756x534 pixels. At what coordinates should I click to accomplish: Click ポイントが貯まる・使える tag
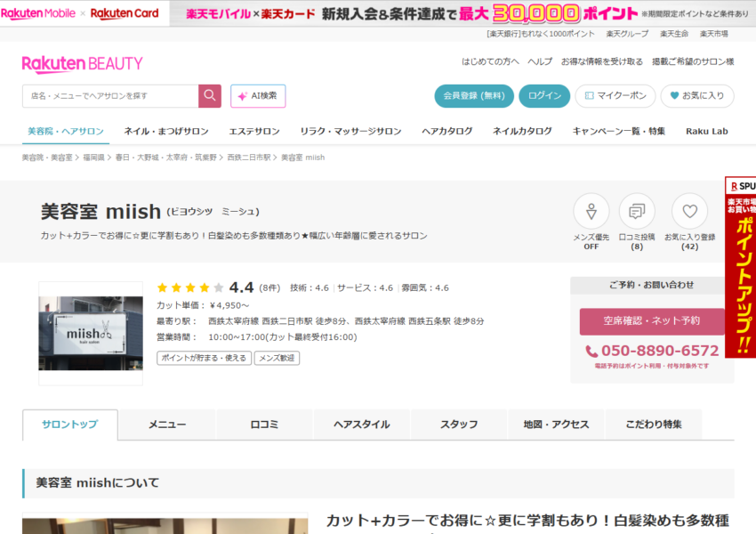pos(204,358)
